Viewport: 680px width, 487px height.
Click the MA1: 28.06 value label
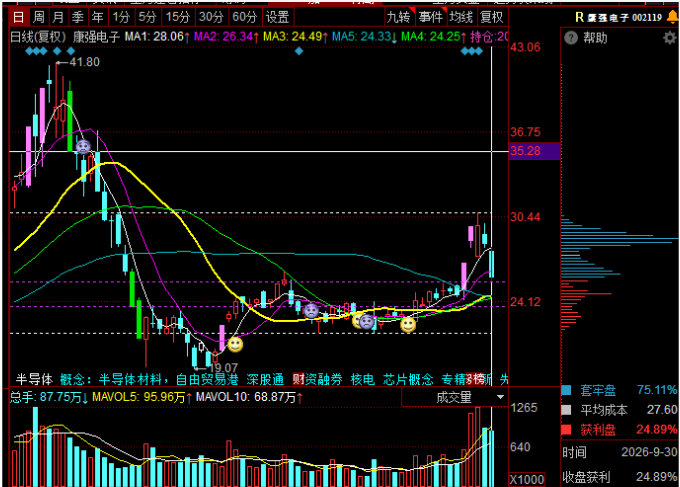157,37
